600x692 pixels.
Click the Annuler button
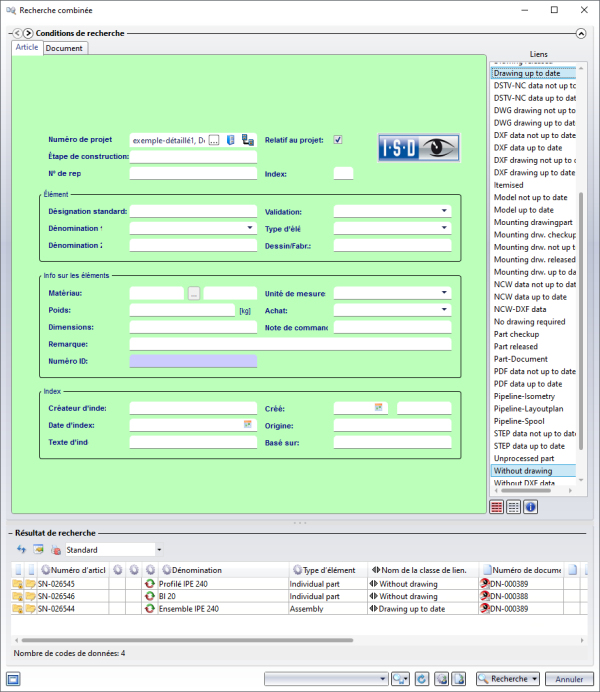(569, 679)
